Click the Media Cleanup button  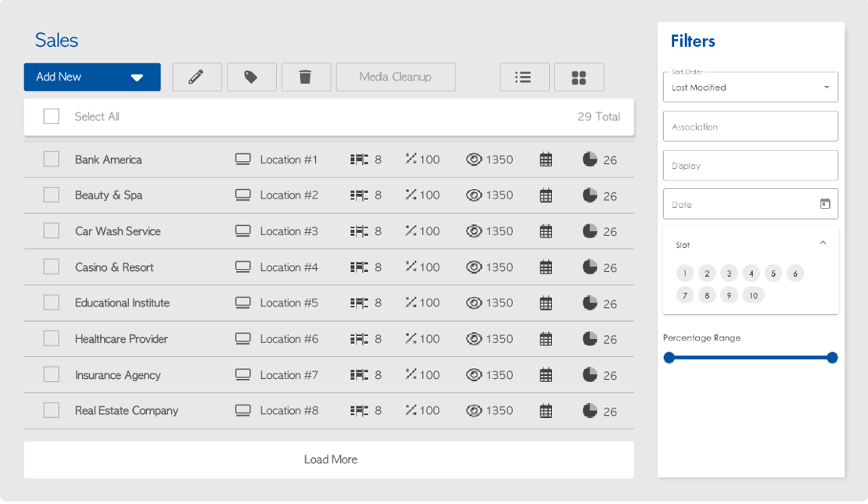tap(396, 77)
